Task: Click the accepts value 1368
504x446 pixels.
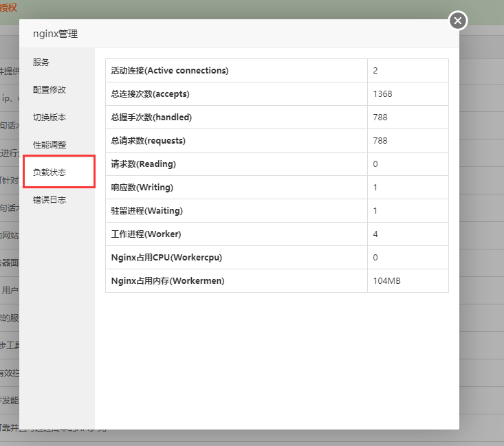Action: [382, 94]
